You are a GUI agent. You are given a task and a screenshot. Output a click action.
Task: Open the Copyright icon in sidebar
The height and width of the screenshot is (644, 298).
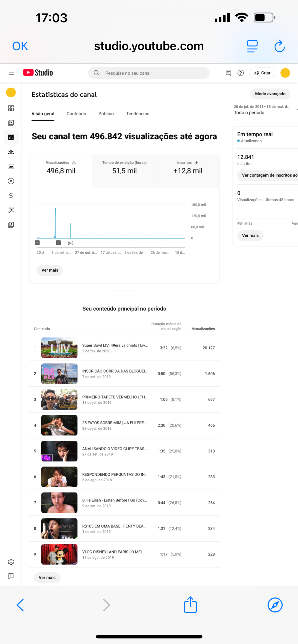click(x=11, y=181)
